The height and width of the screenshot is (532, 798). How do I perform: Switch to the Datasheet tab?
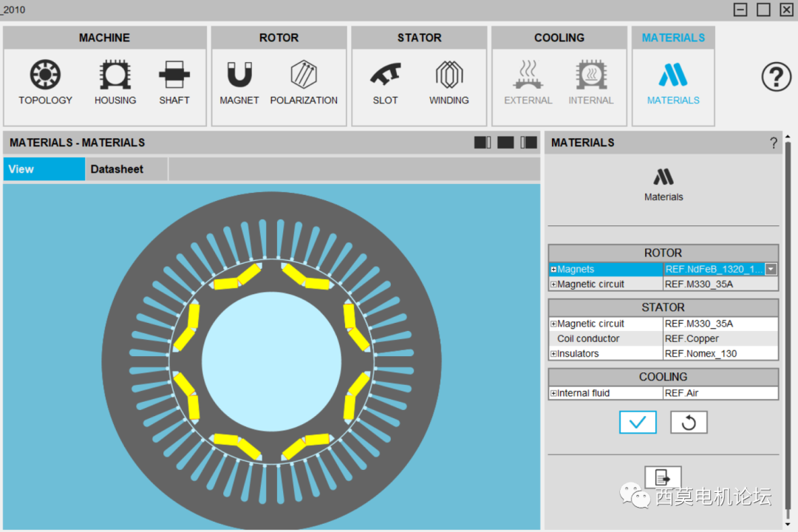[126, 169]
